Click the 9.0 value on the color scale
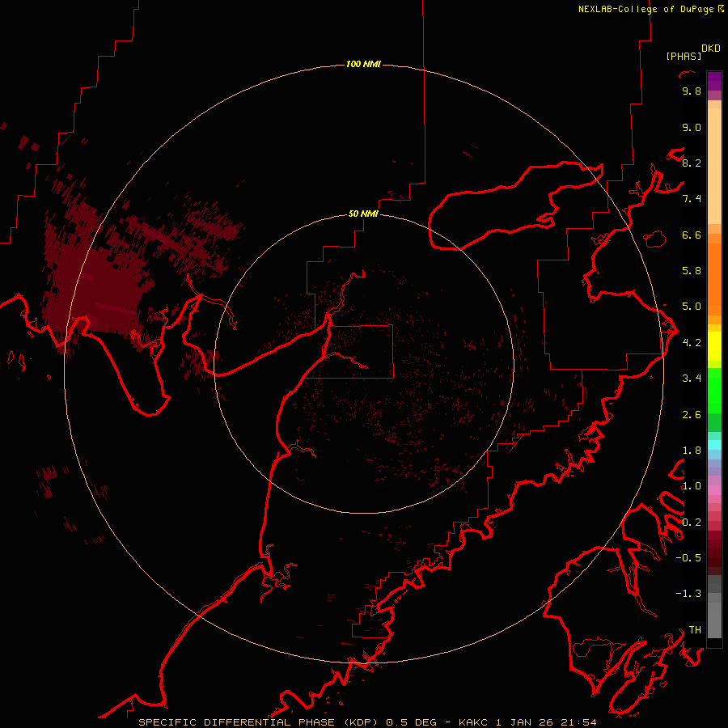The width and height of the screenshot is (728, 728). (692, 127)
